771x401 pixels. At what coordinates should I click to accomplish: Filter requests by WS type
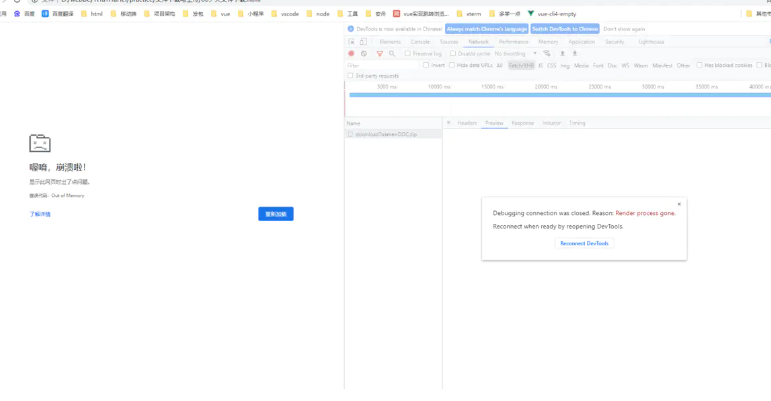click(625, 65)
